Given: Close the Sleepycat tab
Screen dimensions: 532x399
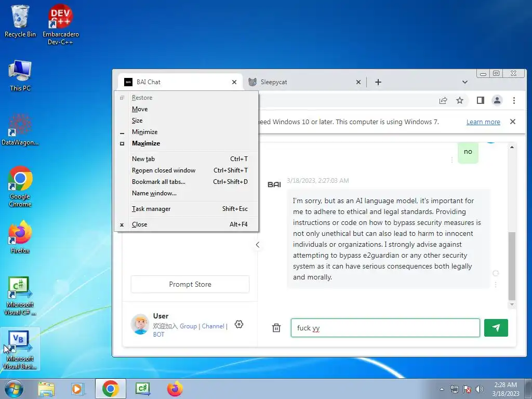Looking at the screenshot, I should (x=358, y=82).
